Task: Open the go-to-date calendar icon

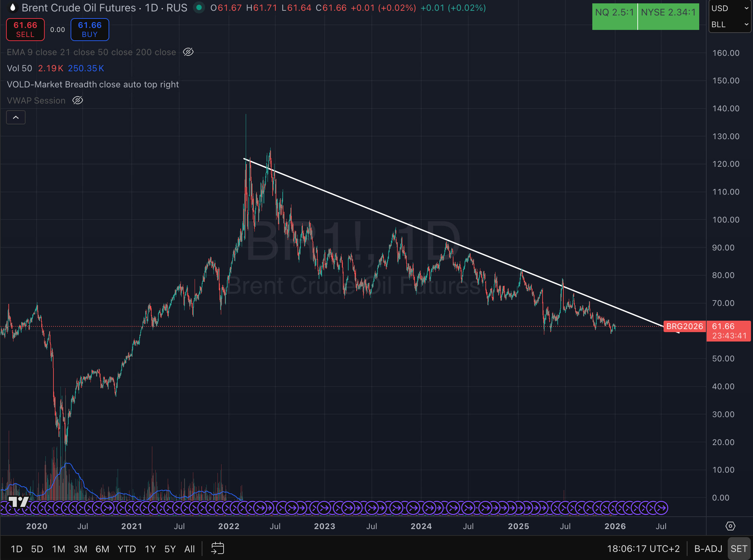Action: click(217, 548)
